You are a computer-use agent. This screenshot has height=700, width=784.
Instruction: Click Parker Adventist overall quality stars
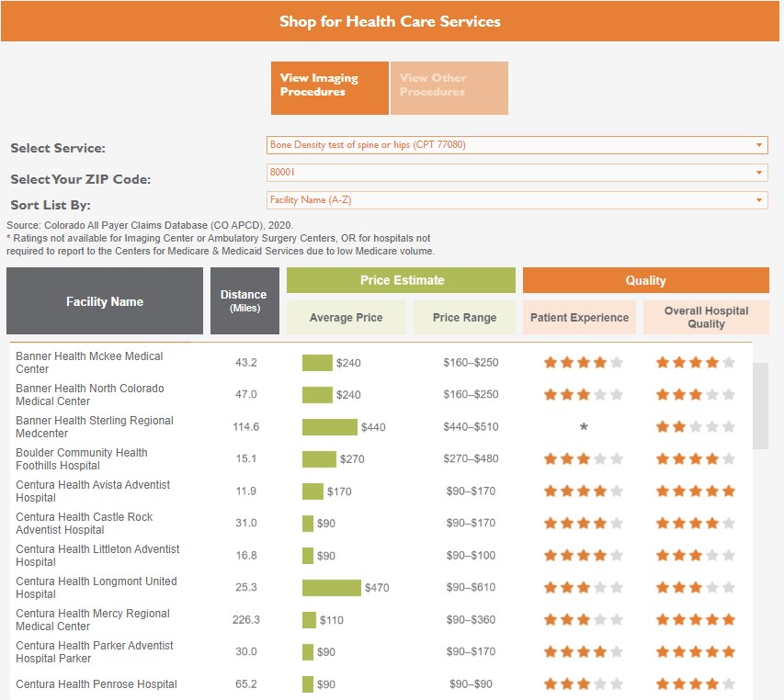pos(696,651)
